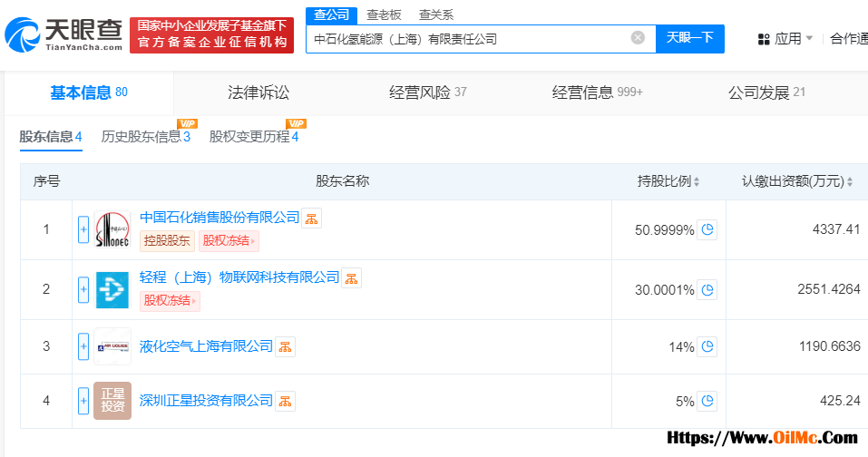Screen dimensions: 868x457
Task: Click the 序号 column header
Action: (x=46, y=181)
